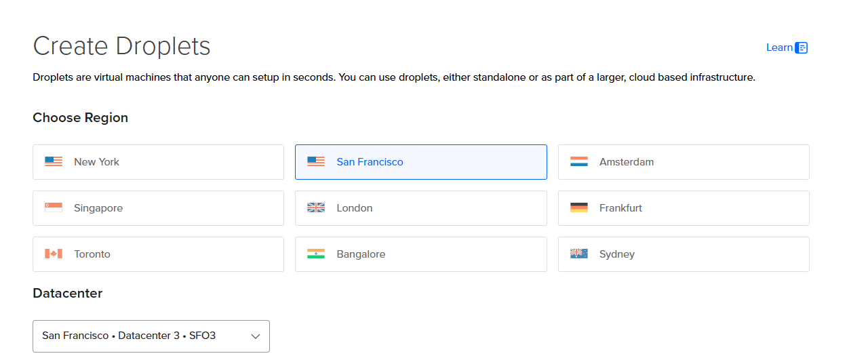Click the document icon next to Learn
868x358 pixels.
point(802,47)
